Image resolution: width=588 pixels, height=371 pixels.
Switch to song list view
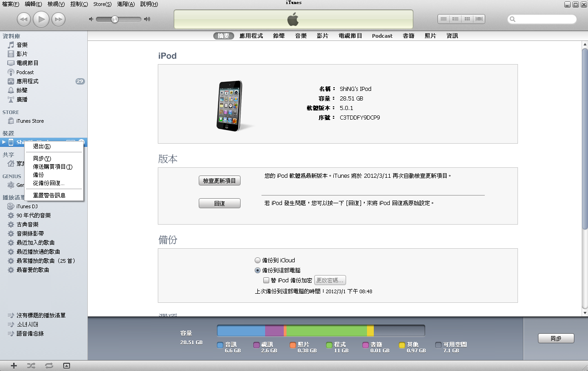444,19
